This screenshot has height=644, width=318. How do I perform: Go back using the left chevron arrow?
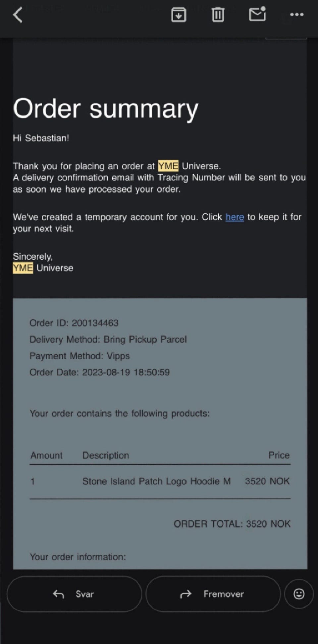point(18,15)
